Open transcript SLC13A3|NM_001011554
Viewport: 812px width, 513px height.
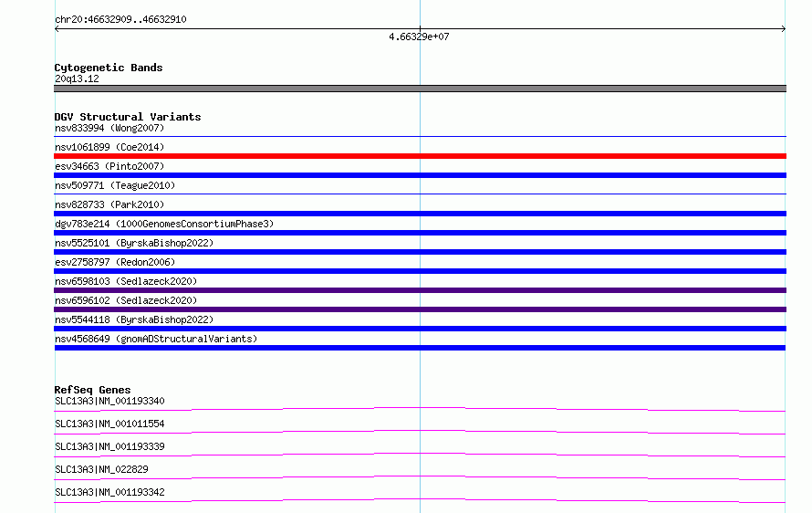tap(109, 424)
